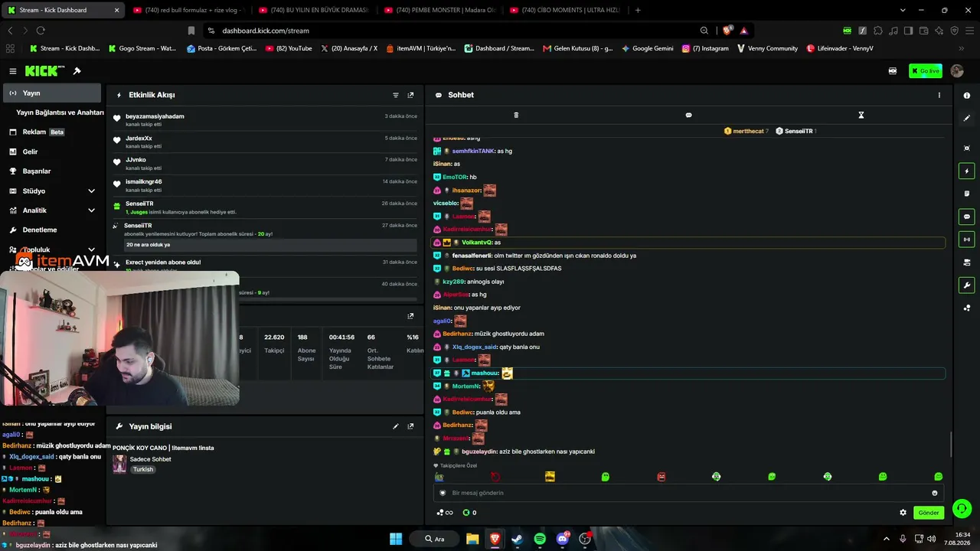This screenshot has height=551, width=980.
Task: Open the browser extensions puzzle icon
Action: point(878,31)
